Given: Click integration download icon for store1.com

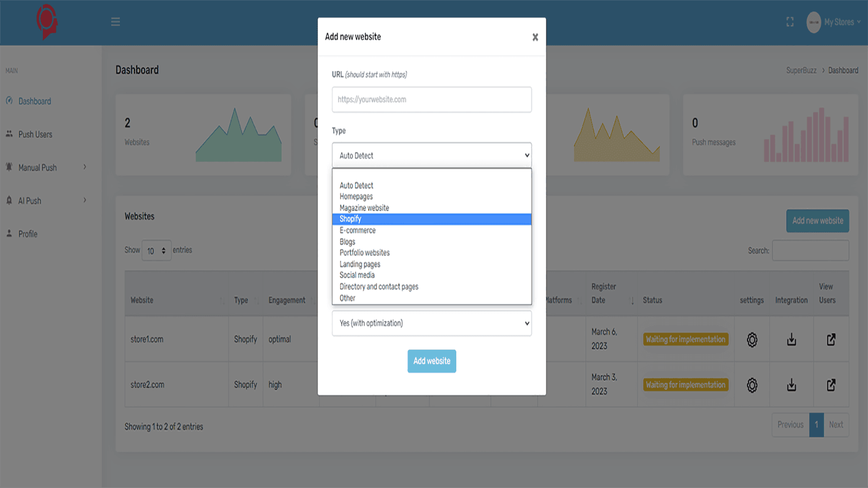Looking at the screenshot, I should (x=792, y=340).
